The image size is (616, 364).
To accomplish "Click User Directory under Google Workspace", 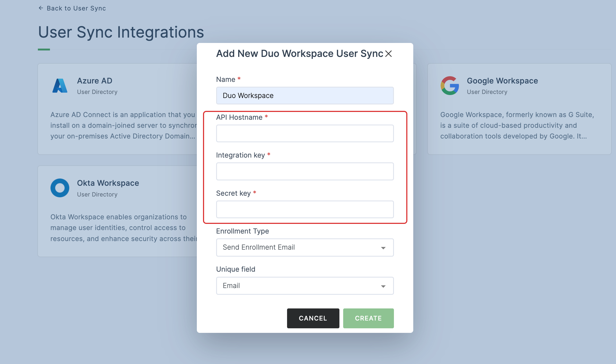I will tap(487, 92).
